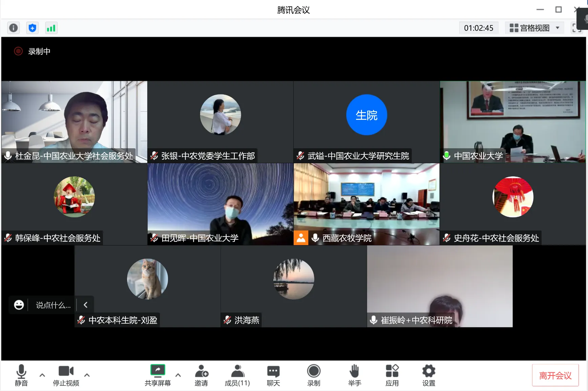Viewport: 588px width, 391px height.
Task: Open the 聊天 chat panel
Action: coord(273,375)
